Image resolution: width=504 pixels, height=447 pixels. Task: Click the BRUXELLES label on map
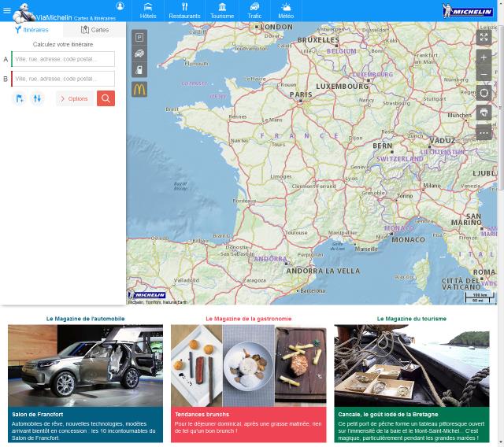coord(318,40)
